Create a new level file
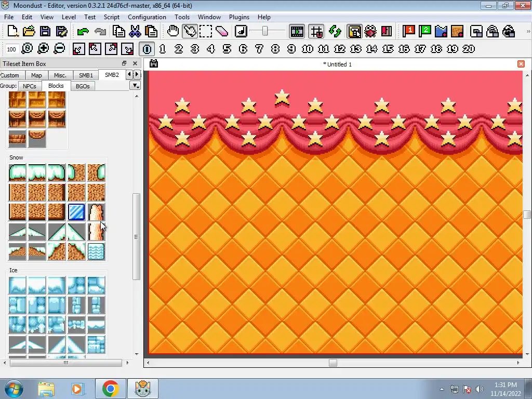Viewport: 532px width, 399px height. [12, 31]
